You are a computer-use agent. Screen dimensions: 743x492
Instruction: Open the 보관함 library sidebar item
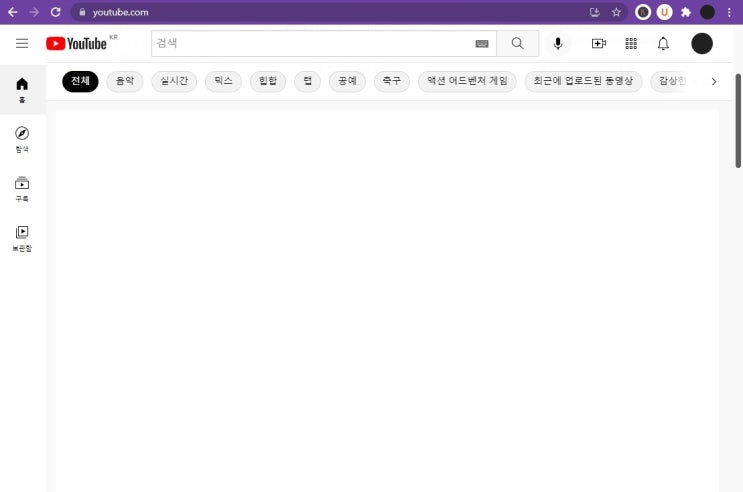pos(22,238)
